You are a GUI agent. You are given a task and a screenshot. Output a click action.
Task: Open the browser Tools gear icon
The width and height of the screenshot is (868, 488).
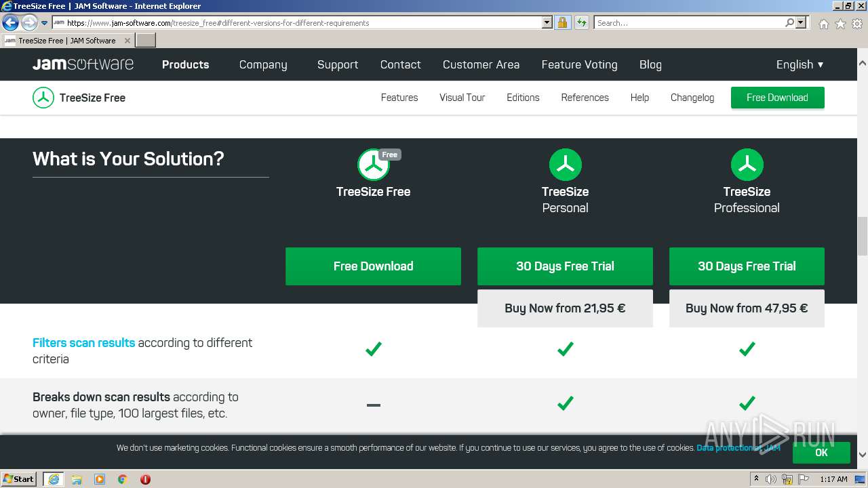pos(857,24)
